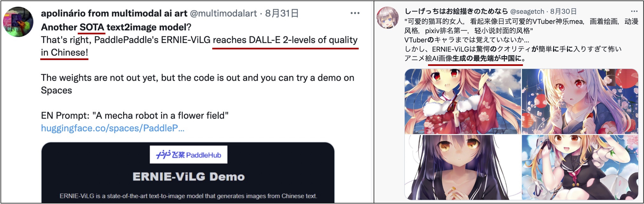Click the しーげっちはお絵描きのためなら display name

point(456,11)
